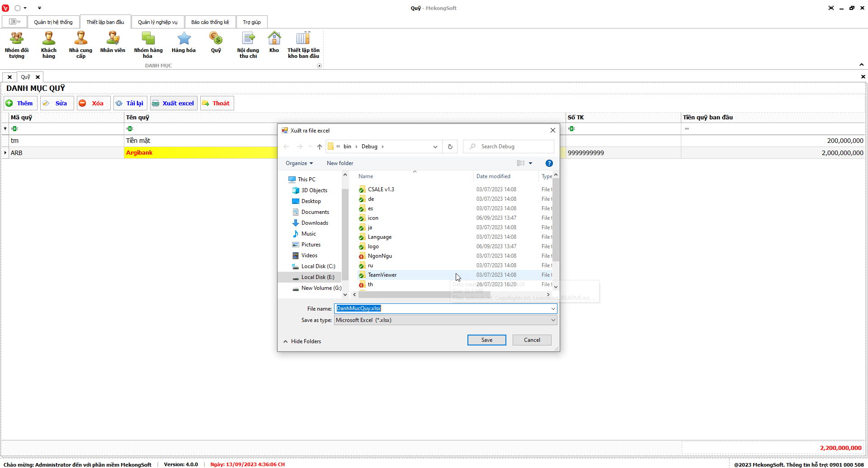This screenshot has height=468, width=868.
Task: Change the view layout in save dialog
Action: pyautogui.click(x=521, y=163)
